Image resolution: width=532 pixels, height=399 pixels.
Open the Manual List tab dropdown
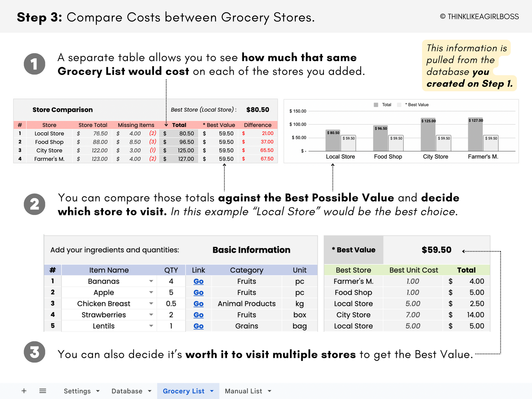coord(269,391)
